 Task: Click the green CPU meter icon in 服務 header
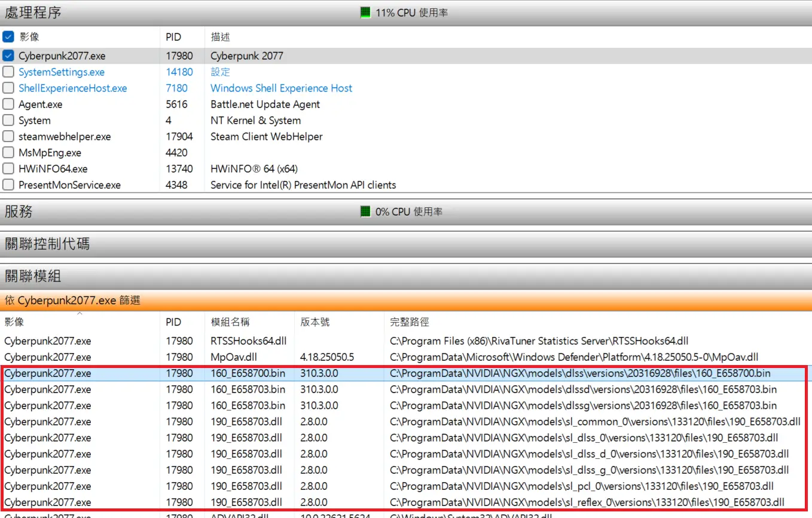365,212
